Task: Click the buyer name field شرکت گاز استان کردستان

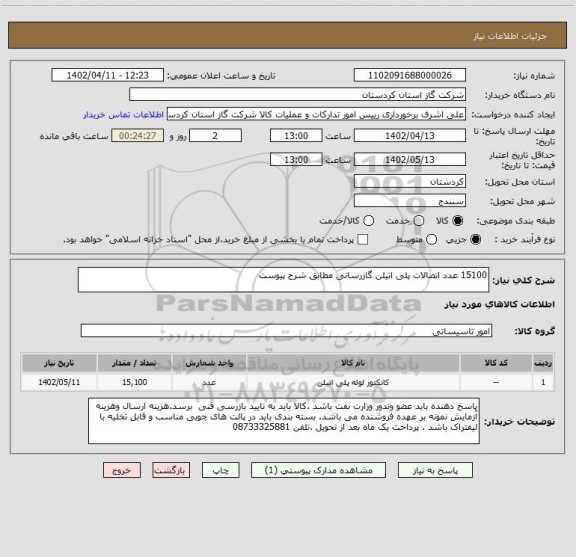Action: point(297,95)
